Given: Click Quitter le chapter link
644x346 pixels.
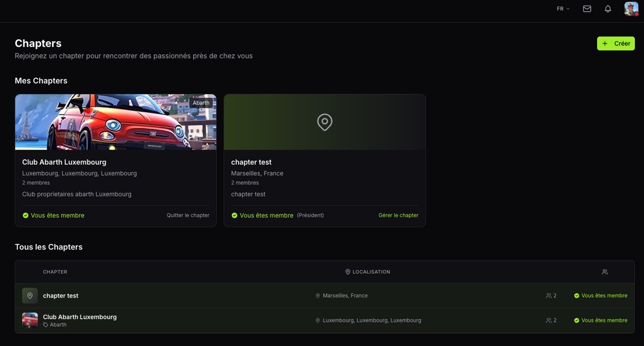Looking at the screenshot, I should point(188,216).
